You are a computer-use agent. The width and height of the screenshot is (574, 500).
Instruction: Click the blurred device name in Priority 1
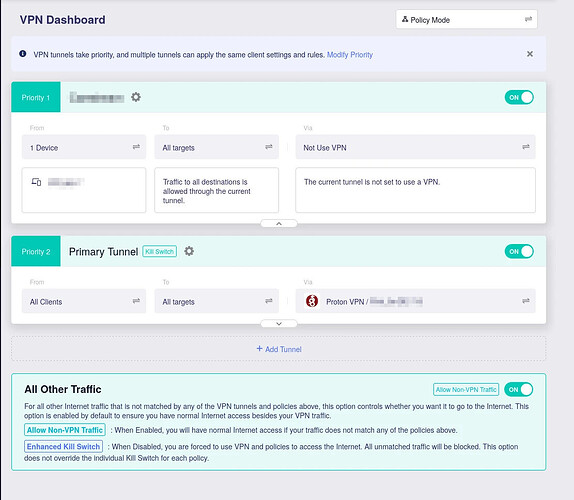[x=66, y=182]
